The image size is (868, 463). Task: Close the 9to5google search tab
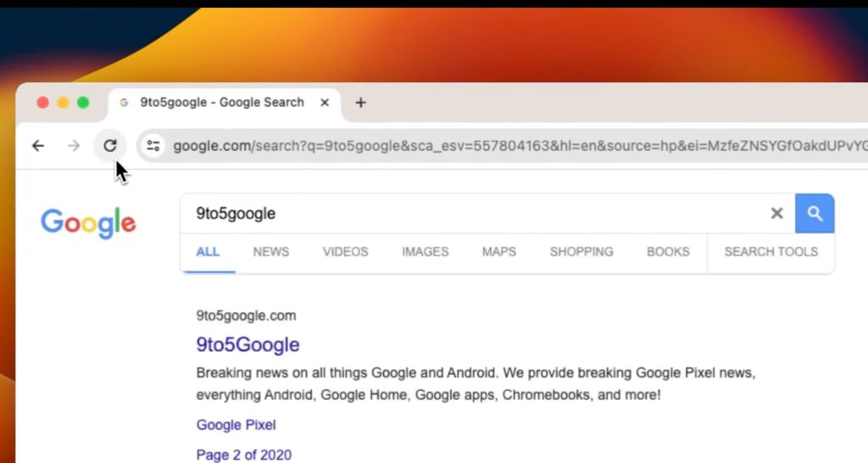pos(325,103)
